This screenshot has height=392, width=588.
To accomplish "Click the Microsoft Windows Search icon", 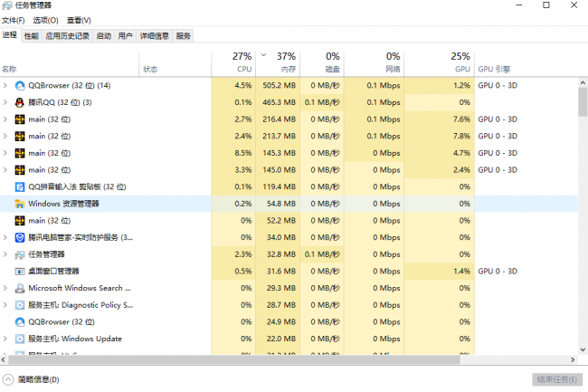I will (20, 288).
